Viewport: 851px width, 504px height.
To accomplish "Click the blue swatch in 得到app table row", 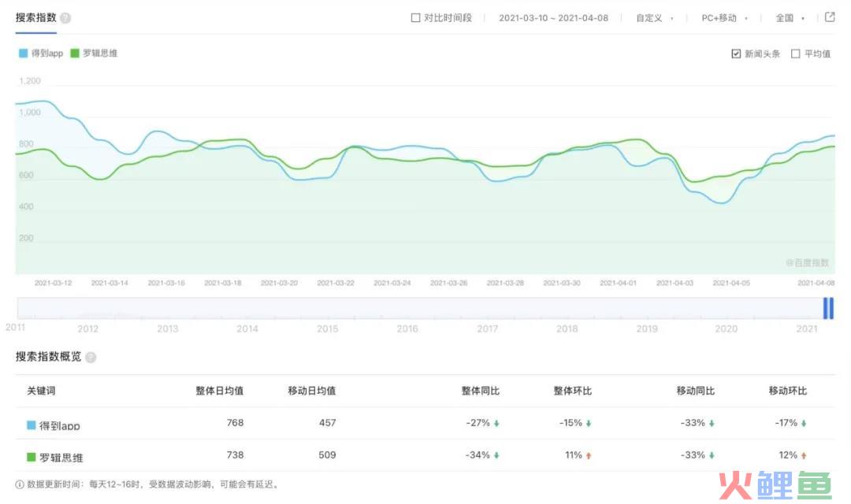I will tap(31, 424).
